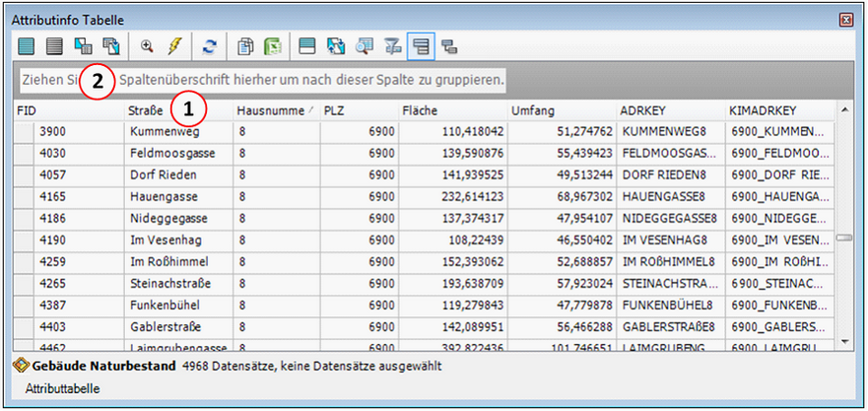The width and height of the screenshot is (868, 411).
Task: Click the scroll down arrow of table
Action: pyautogui.click(x=844, y=340)
